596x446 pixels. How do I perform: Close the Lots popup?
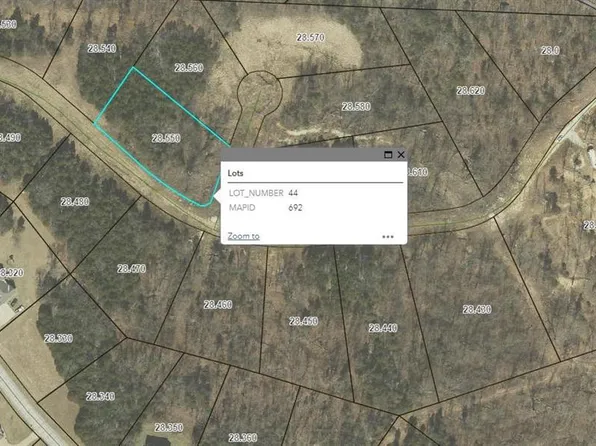[x=401, y=155]
